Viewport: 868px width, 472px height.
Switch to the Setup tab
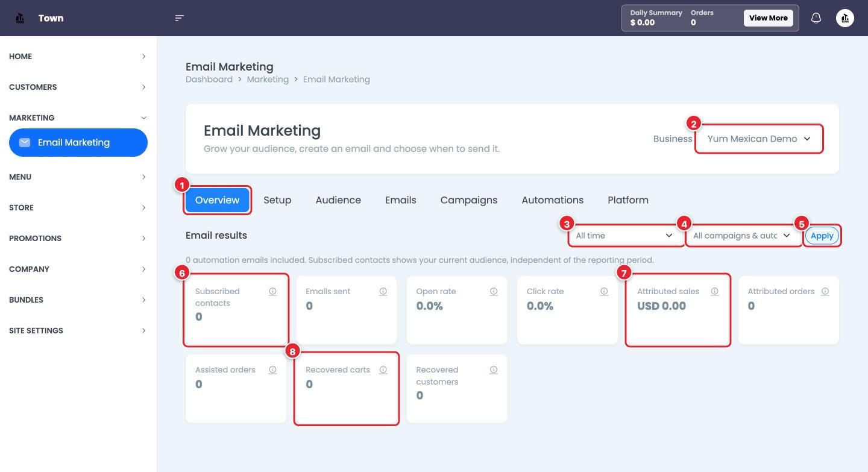[x=277, y=200]
